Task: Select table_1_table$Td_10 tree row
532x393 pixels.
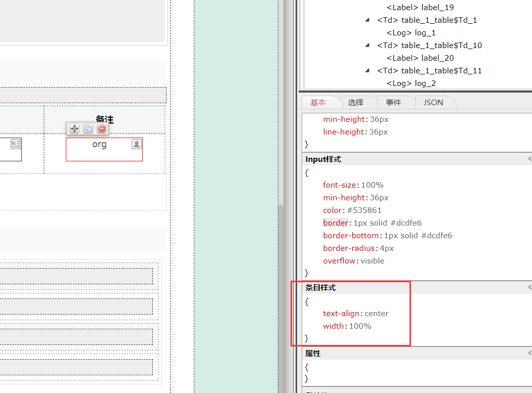Action: coord(429,46)
